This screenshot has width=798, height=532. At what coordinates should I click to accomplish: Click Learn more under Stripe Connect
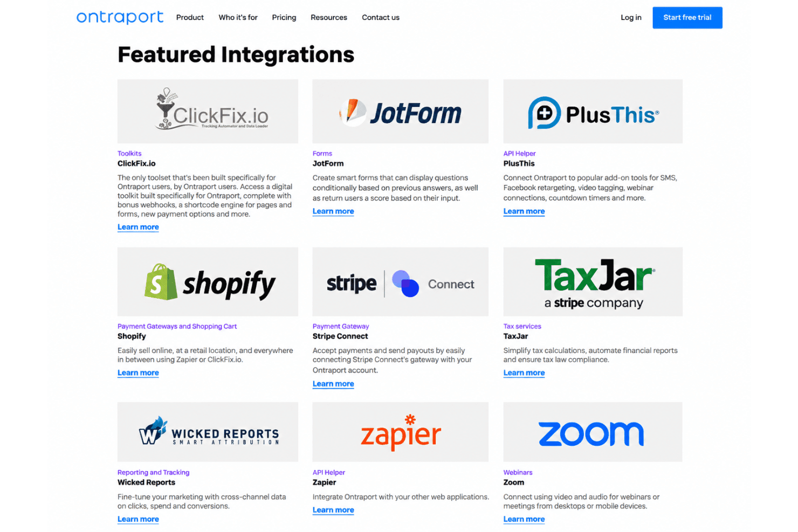(333, 384)
